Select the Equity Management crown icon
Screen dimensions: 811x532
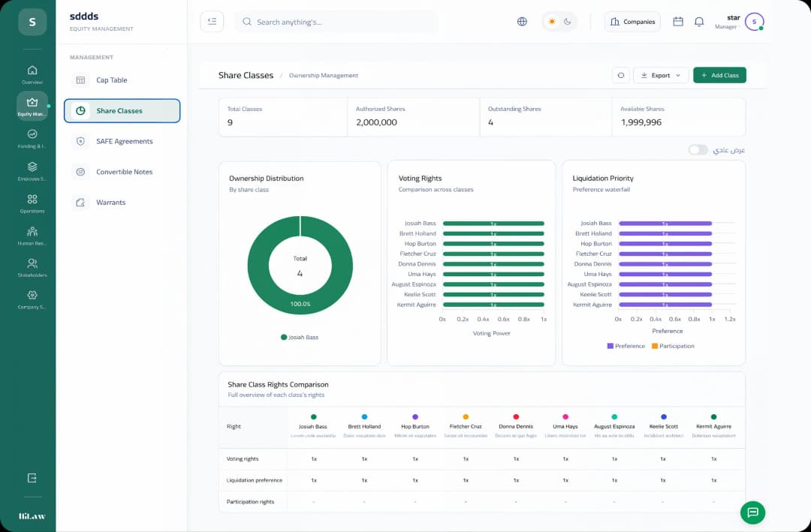tap(32, 102)
